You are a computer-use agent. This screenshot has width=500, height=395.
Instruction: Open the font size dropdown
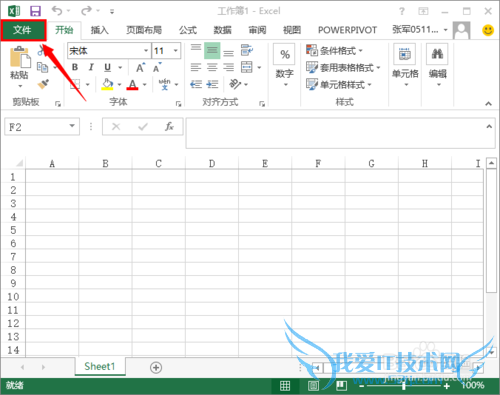[x=176, y=51]
